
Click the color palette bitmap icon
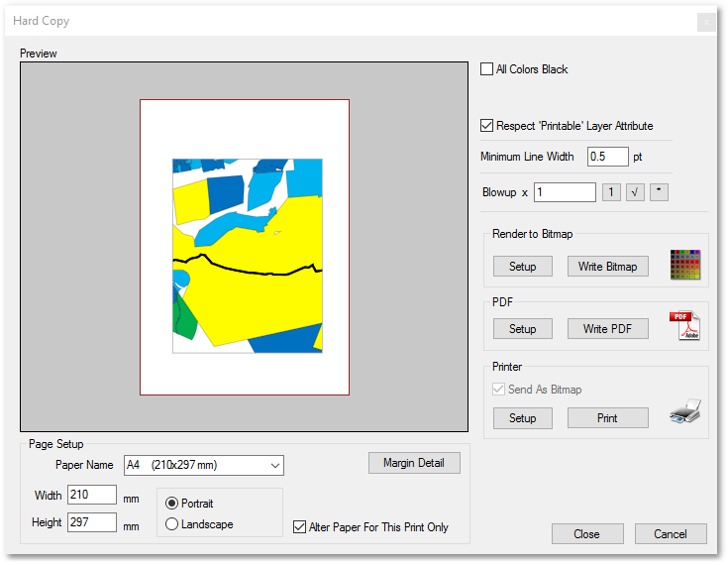[684, 265]
